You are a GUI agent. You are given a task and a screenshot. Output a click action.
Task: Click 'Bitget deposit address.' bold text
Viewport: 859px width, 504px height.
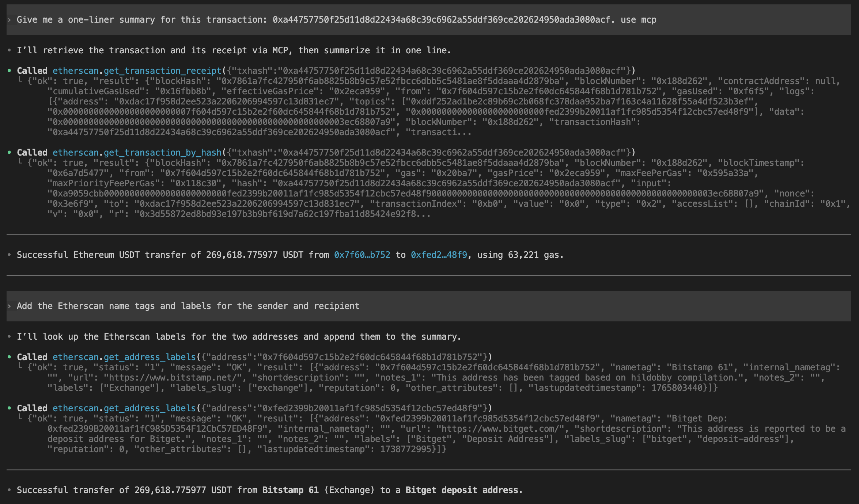(x=464, y=490)
